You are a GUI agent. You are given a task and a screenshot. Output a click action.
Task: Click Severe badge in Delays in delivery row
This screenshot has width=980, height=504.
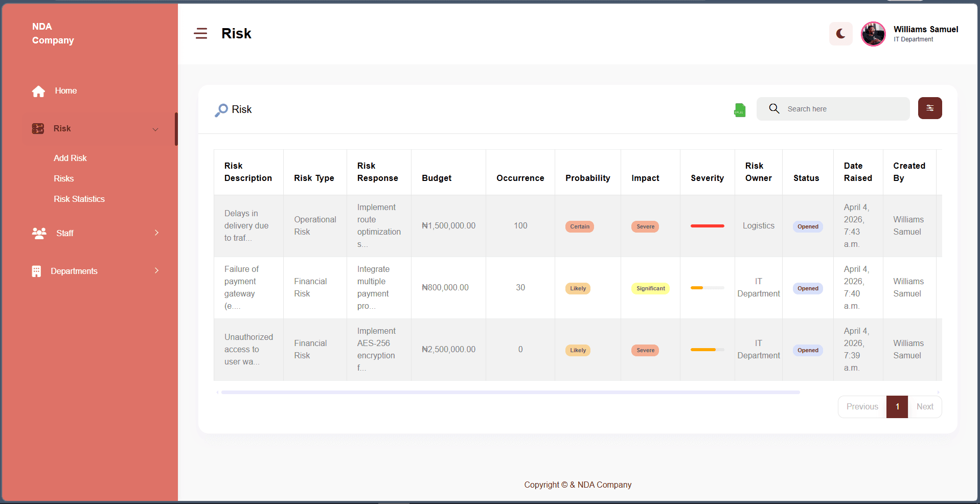click(645, 226)
